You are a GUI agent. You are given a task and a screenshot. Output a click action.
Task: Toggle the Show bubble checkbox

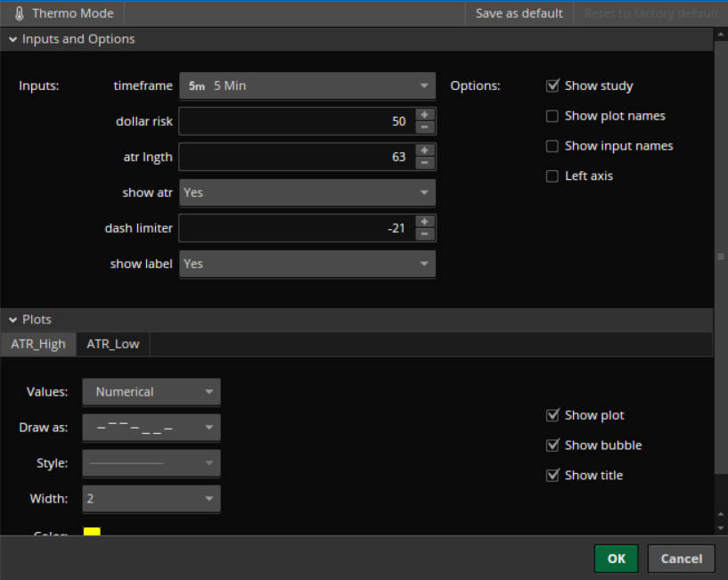552,445
